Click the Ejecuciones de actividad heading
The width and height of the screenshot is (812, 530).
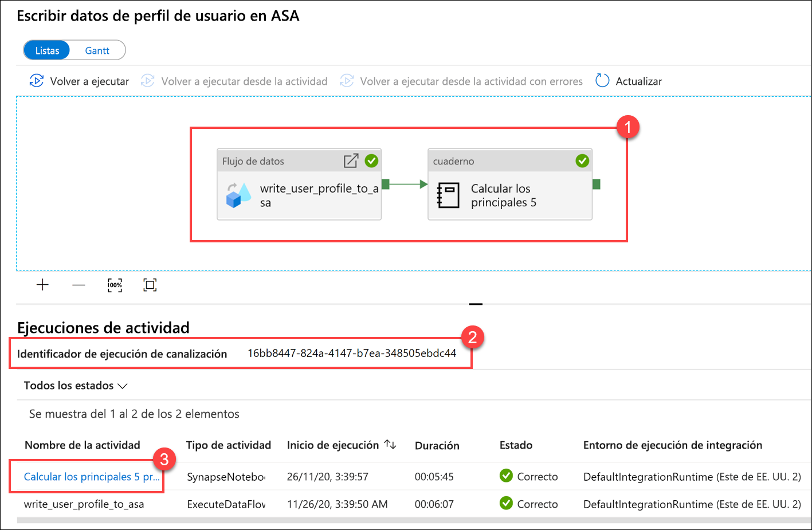click(103, 328)
